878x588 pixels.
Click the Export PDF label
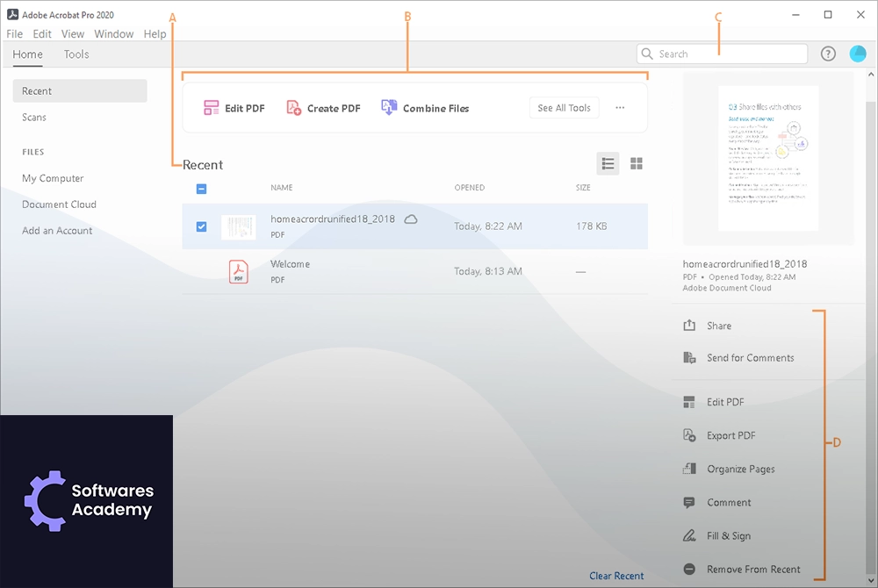pyautogui.click(x=730, y=435)
